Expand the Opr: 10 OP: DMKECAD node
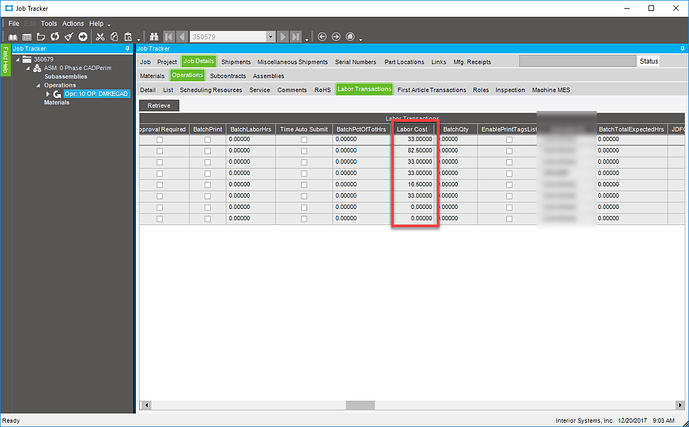 pos(47,94)
